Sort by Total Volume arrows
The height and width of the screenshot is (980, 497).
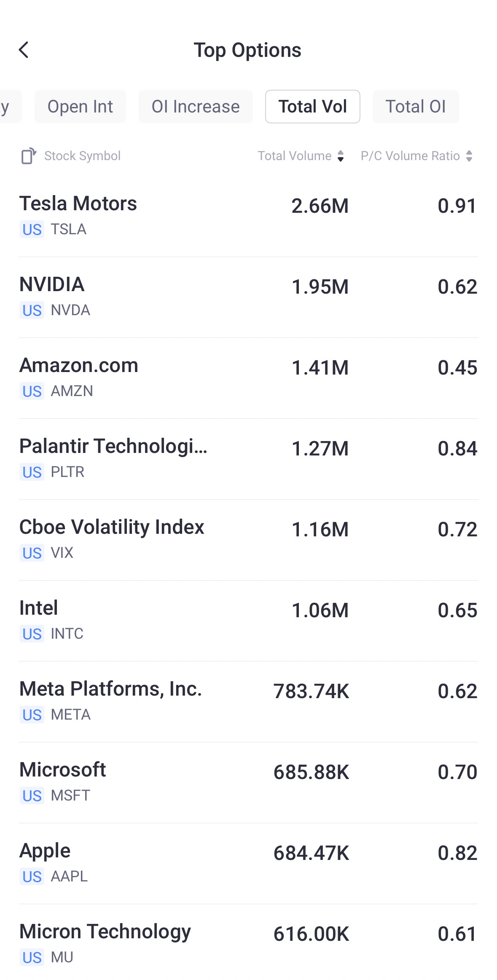click(341, 156)
